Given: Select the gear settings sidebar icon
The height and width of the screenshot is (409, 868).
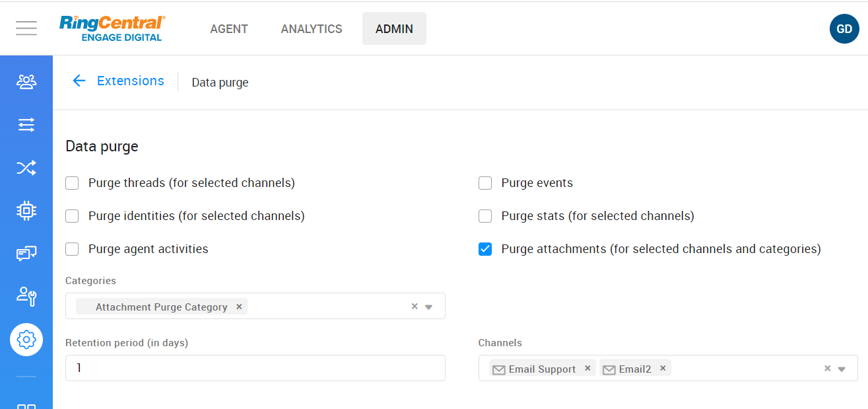Looking at the screenshot, I should (26, 340).
